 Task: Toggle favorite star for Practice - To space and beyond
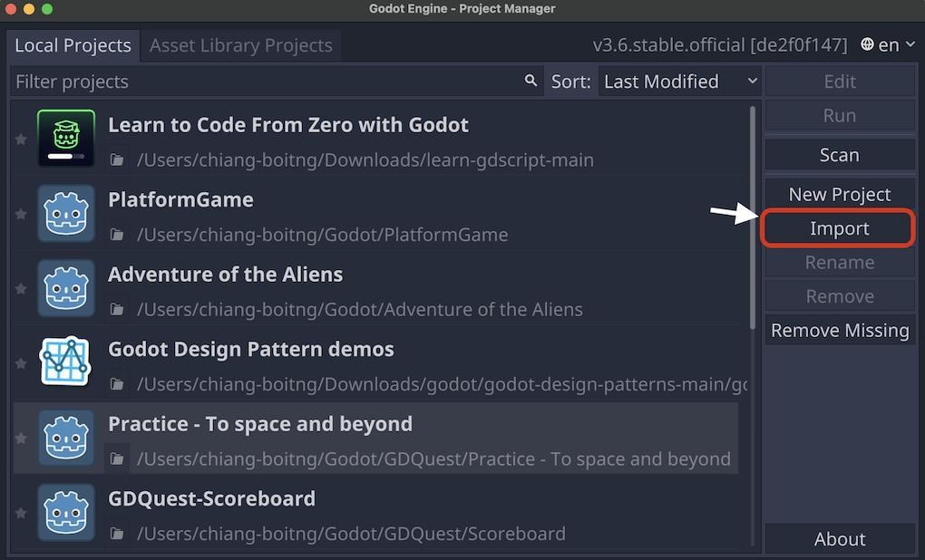coord(21,438)
